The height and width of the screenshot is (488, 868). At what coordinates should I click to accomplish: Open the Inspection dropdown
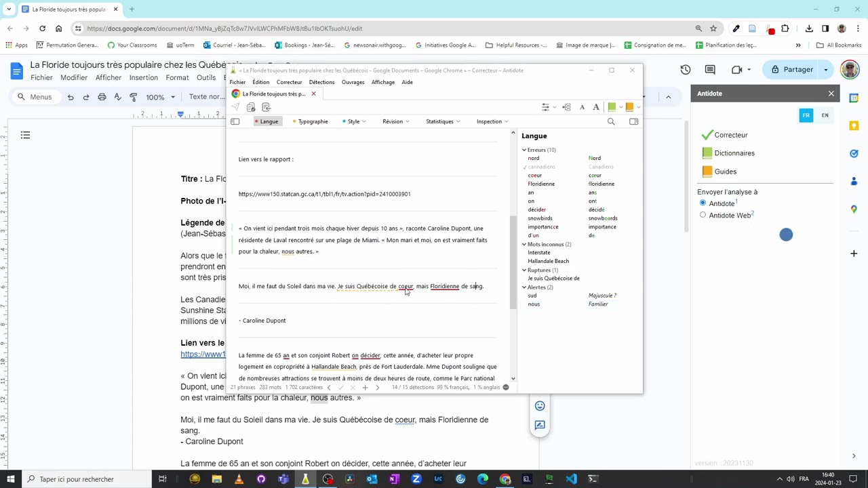(x=492, y=122)
